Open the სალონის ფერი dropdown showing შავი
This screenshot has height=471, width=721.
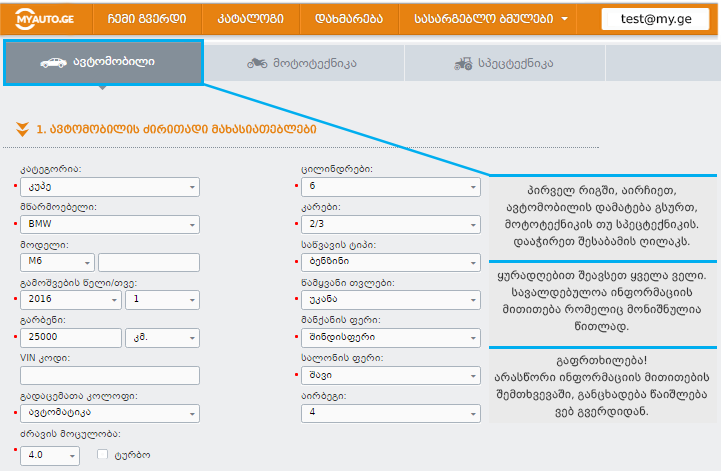pos(391,375)
